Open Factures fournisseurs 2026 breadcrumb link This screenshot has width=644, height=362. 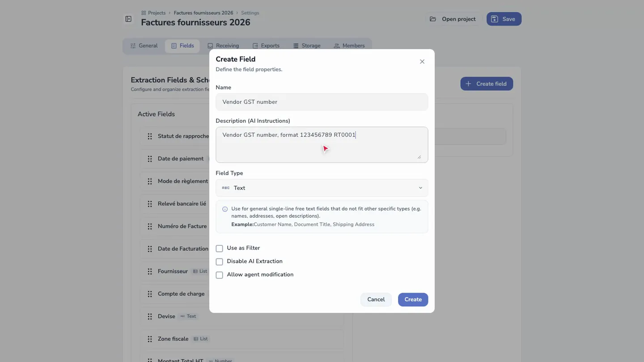(x=203, y=13)
